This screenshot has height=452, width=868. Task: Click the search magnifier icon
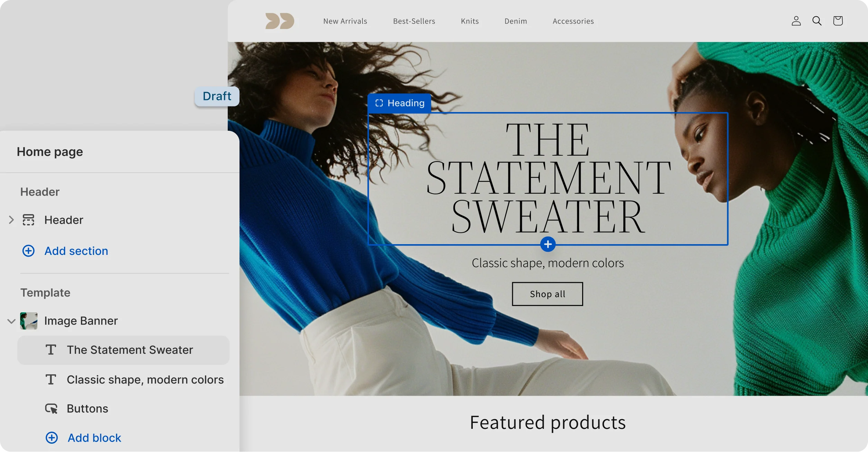tap(817, 21)
